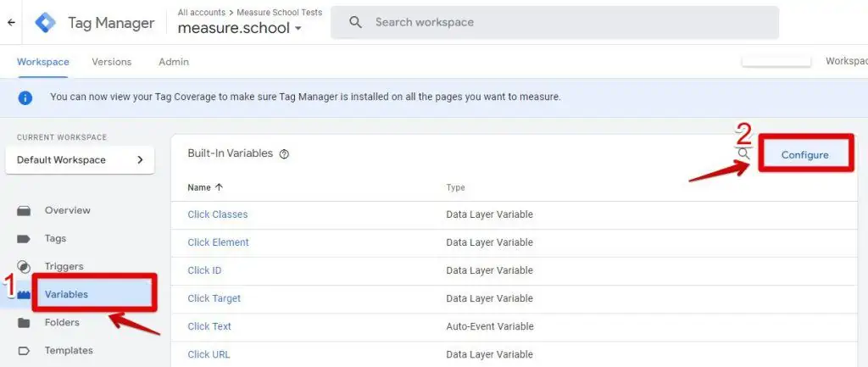Click the blue info icon in the banner
868x367 pixels.
click(x=25, y=98)
